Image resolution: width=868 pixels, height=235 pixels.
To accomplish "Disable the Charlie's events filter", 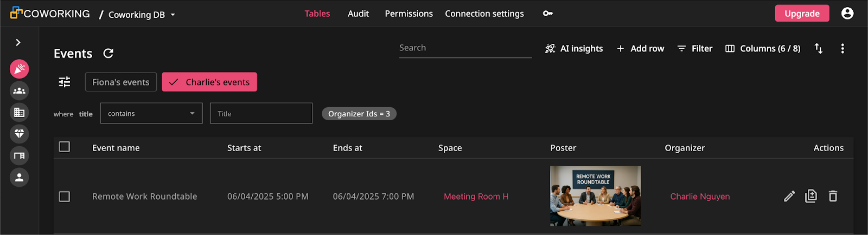I will 209,82.
